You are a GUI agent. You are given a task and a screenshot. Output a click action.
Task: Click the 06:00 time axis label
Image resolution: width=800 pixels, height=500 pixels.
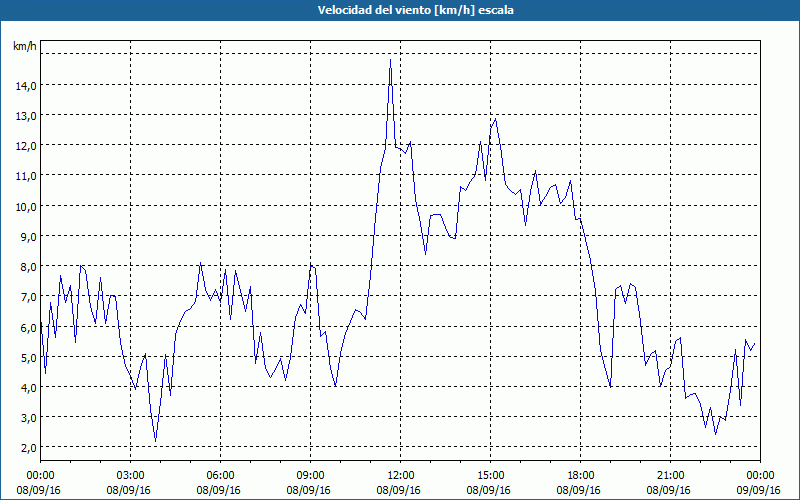pyautogui.click(x=220, y=476)
